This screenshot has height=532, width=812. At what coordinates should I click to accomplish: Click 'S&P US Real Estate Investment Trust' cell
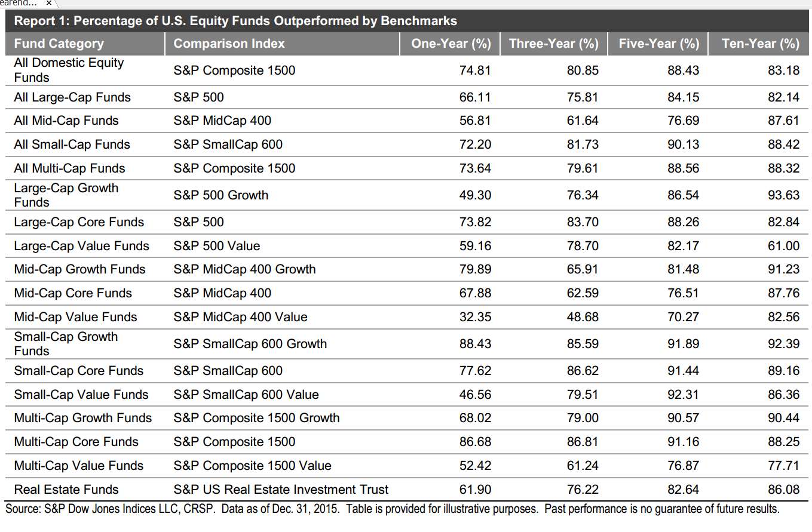coord(281,490)
